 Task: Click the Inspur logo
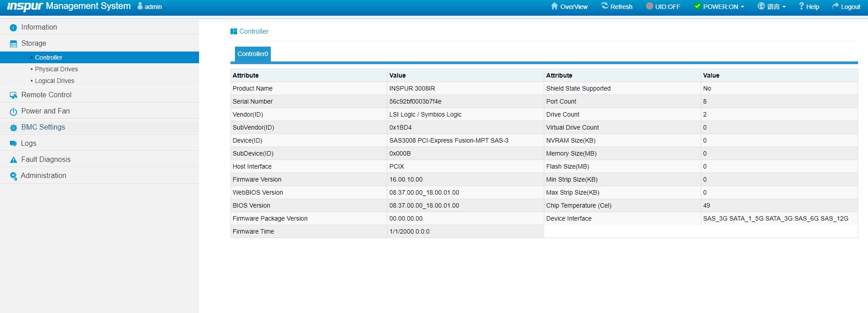click(25, 6)
